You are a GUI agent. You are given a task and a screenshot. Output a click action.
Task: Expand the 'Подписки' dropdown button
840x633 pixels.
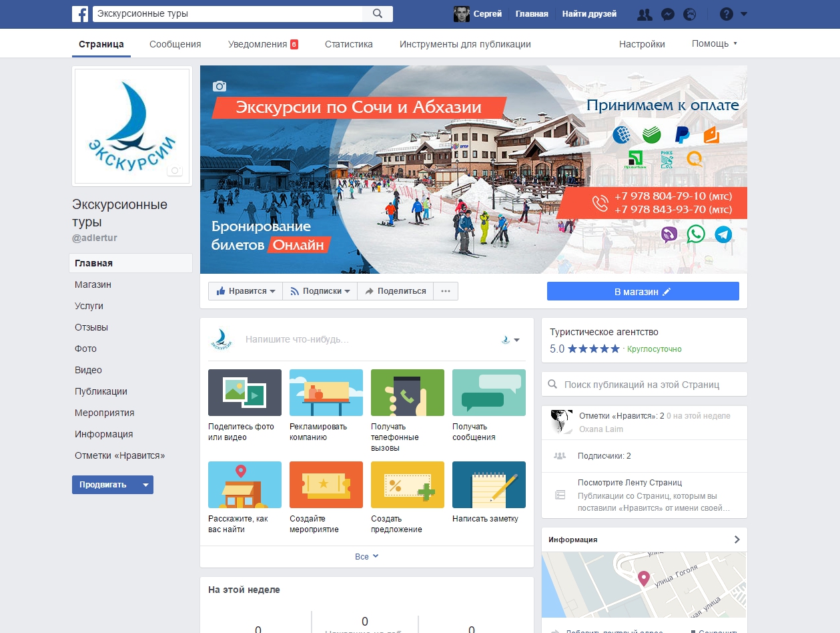pyautogui.click(x=320, y=291)
